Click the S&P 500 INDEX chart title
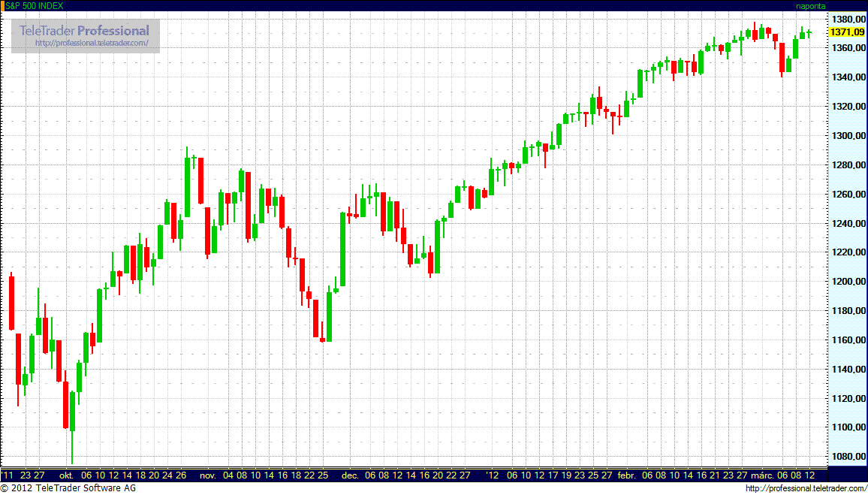This screenshot has height=495, width=868. [35, 6]
